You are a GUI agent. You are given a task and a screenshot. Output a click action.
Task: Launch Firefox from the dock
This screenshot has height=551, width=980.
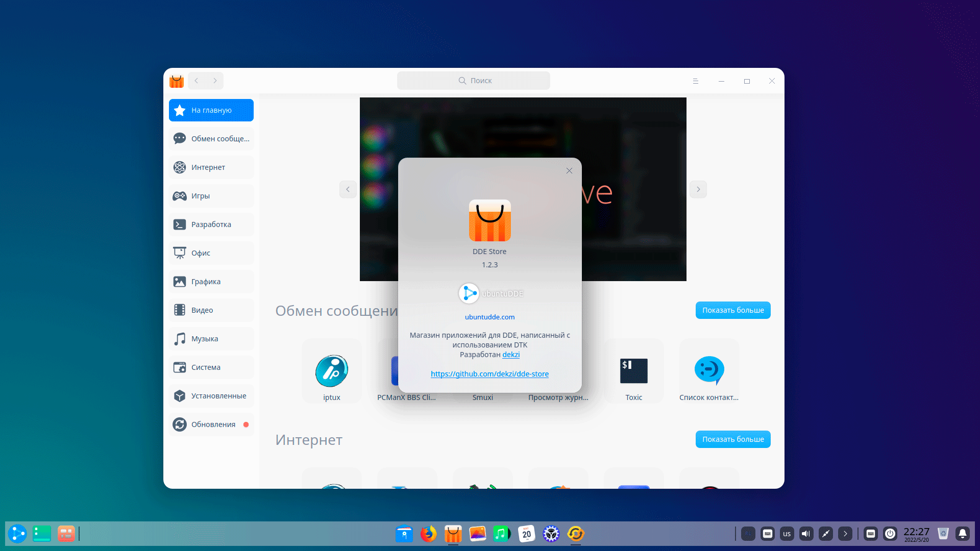coord(428,534)
